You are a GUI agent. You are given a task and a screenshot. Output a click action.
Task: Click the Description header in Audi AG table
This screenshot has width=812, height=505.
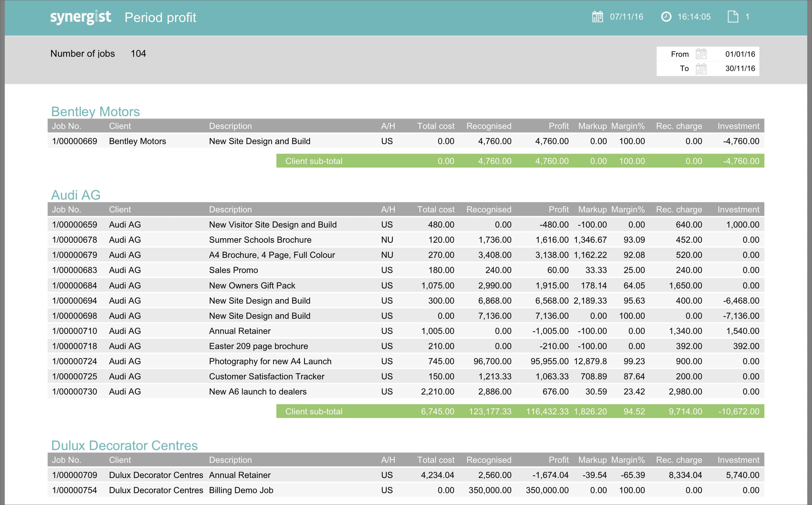coord(230,209)
